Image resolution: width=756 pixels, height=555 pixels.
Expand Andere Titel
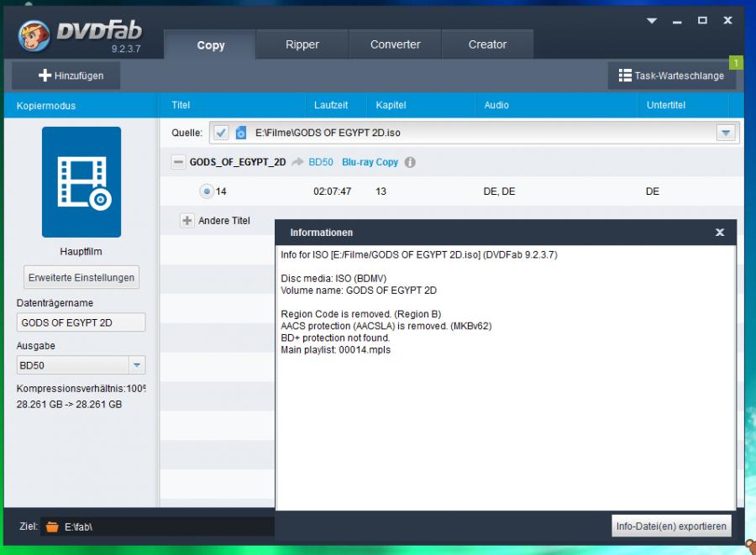coord(186,221)
